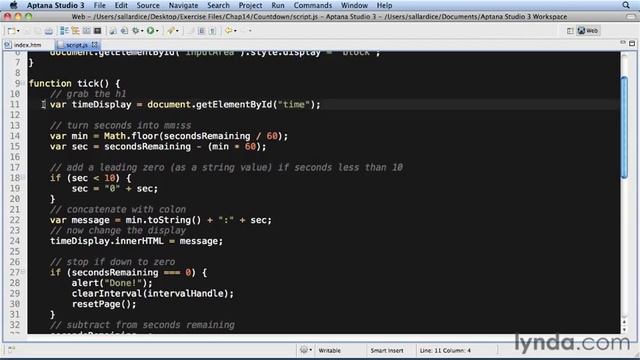Click the blue project explorer toolbar icon
Screen dimensions: 640x360
[64, 31]
